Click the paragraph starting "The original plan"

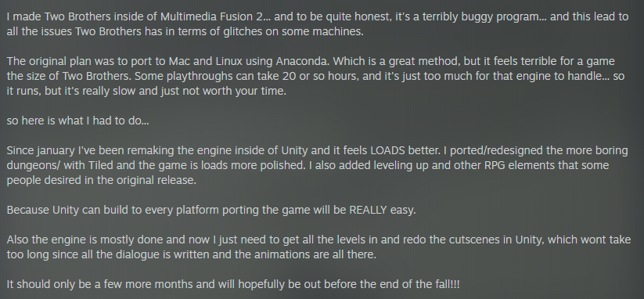point(315,76)
